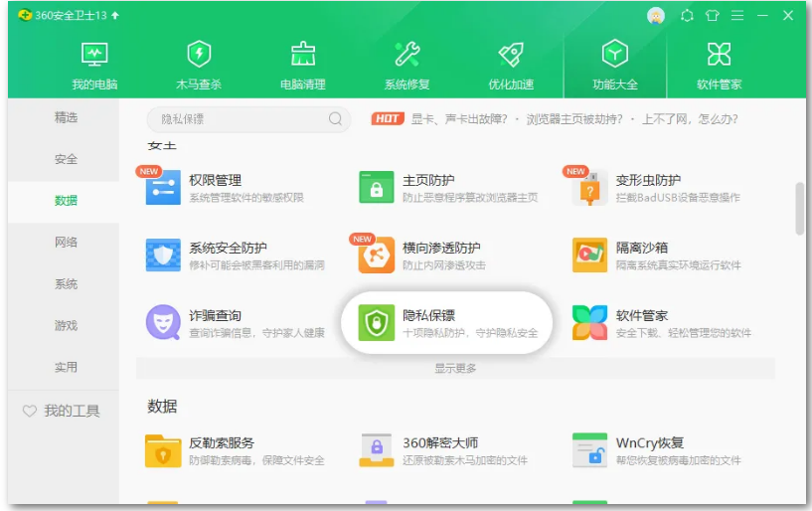Screen dimensions: 812x511
Task: Open 木马查杀 shield icon
Action: [x=199, y=54]
